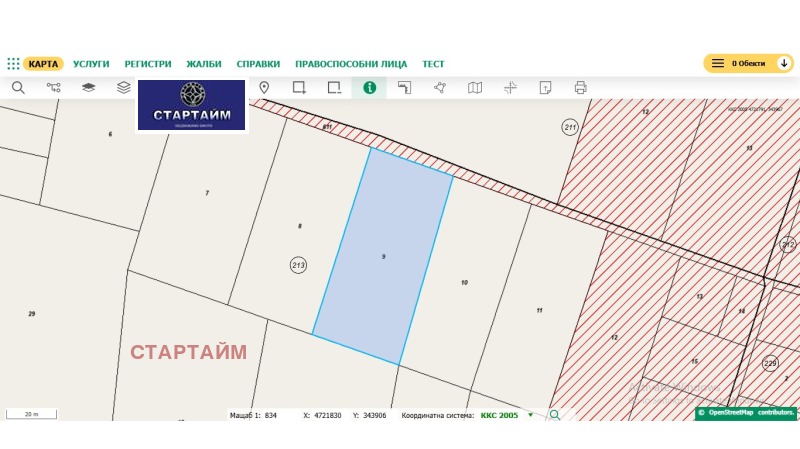This screenshot has width=800, height=449.
Task: Click the СТАРТАЙМ logo banner
Action: [x=191, y=105]
